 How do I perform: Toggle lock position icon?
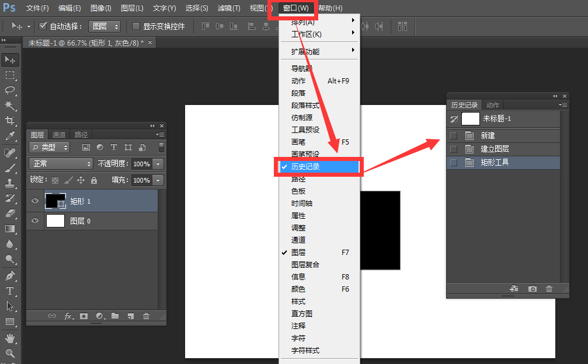pyautogui.click(x=81, y=180)
